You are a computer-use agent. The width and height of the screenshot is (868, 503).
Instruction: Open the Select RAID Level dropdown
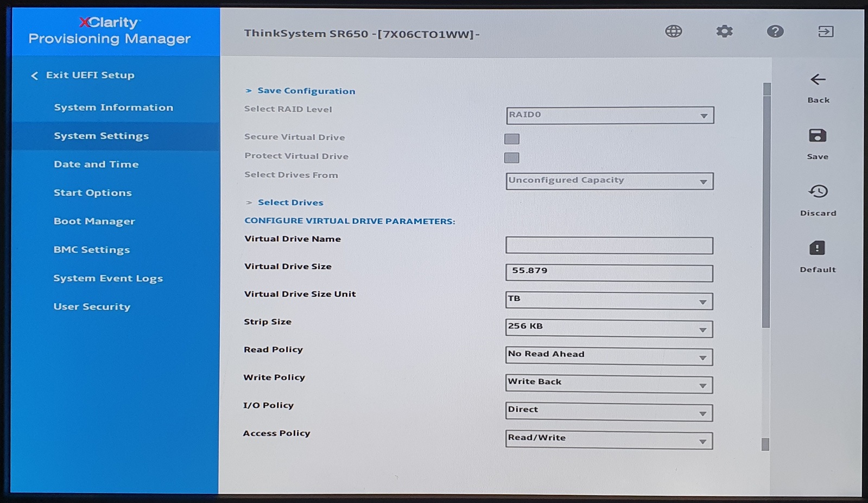(x=610, y=115)
